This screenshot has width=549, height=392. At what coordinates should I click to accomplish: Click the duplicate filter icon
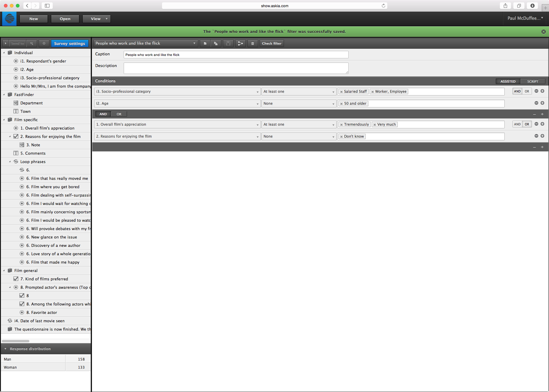click(x=216, y=43)
